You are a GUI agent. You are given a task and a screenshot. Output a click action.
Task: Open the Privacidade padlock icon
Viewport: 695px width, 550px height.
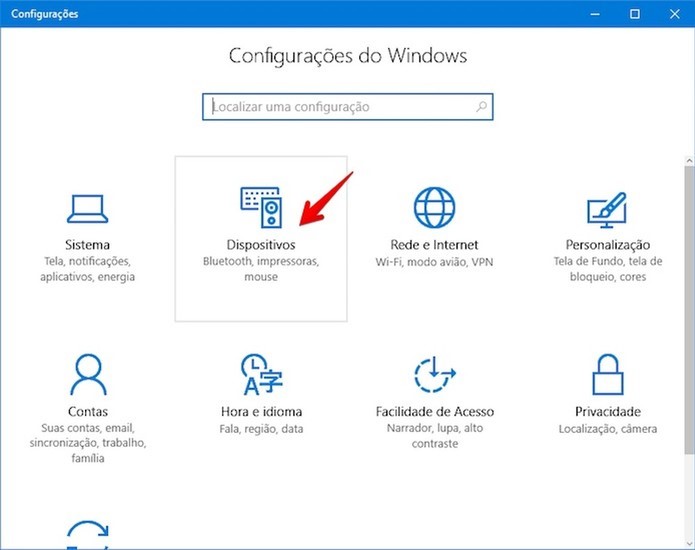608,374
